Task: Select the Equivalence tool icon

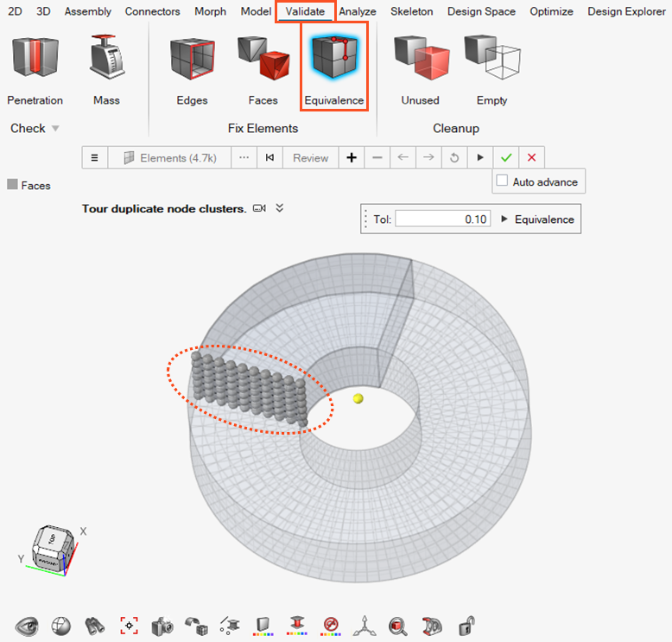Action: coord(334,58)
